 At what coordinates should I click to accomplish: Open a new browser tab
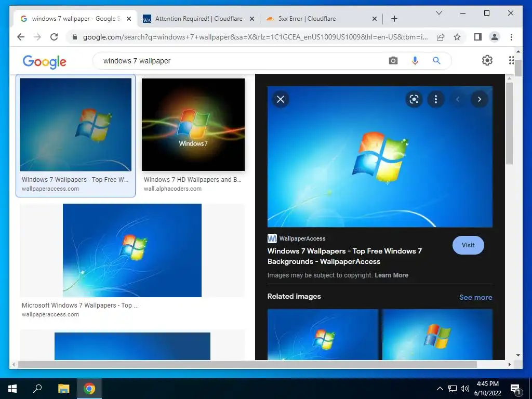point(394,19)
